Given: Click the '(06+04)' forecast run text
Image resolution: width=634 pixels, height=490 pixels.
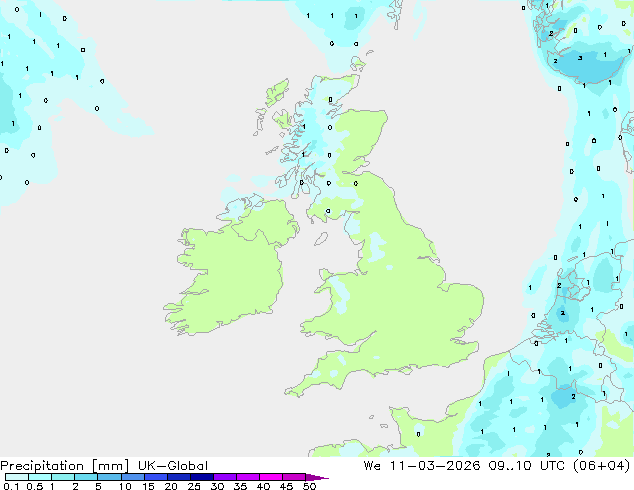Looking at the screenshot, I should coord(602,466).
